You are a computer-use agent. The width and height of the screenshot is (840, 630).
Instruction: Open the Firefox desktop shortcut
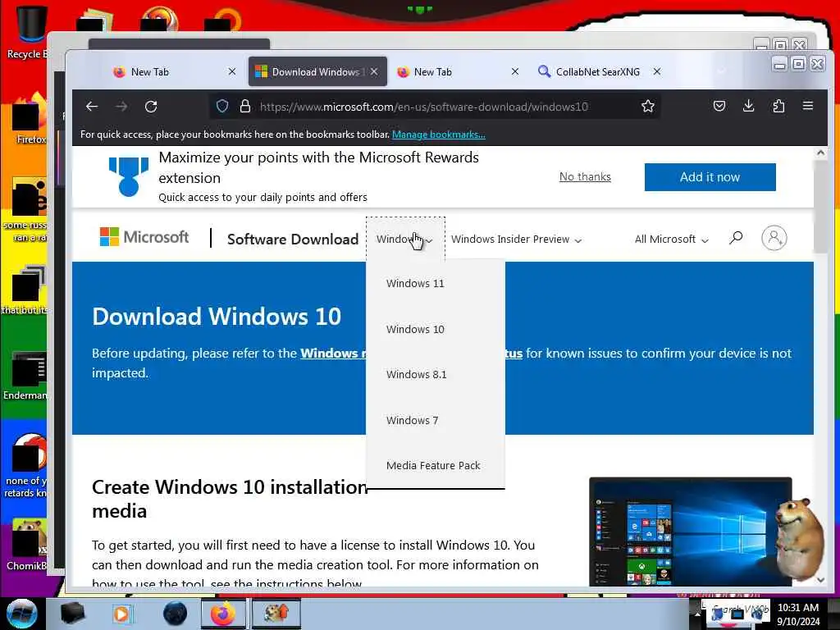(30, 119)
